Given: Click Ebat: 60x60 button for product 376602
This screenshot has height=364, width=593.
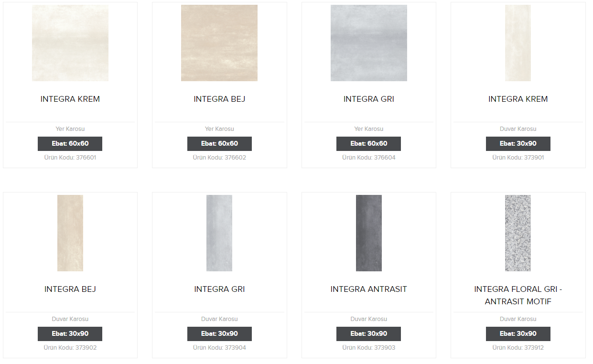Looking at the screenshot, I should [x=219, y=144].
